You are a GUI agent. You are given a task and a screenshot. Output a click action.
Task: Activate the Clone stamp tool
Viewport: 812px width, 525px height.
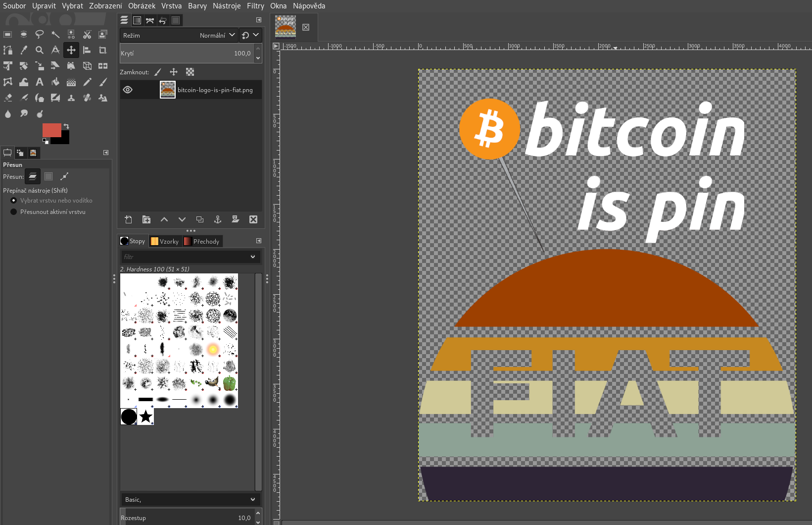[71, 98]
